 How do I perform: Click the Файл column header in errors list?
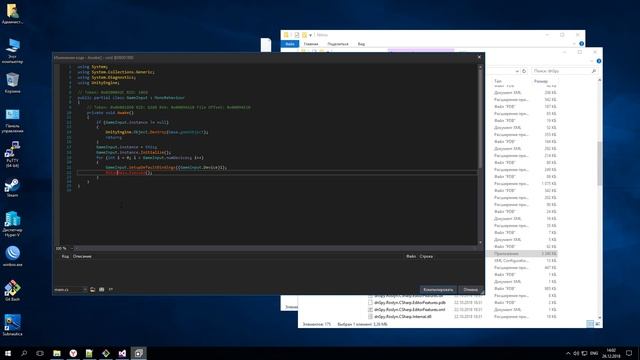pos(411,256)
